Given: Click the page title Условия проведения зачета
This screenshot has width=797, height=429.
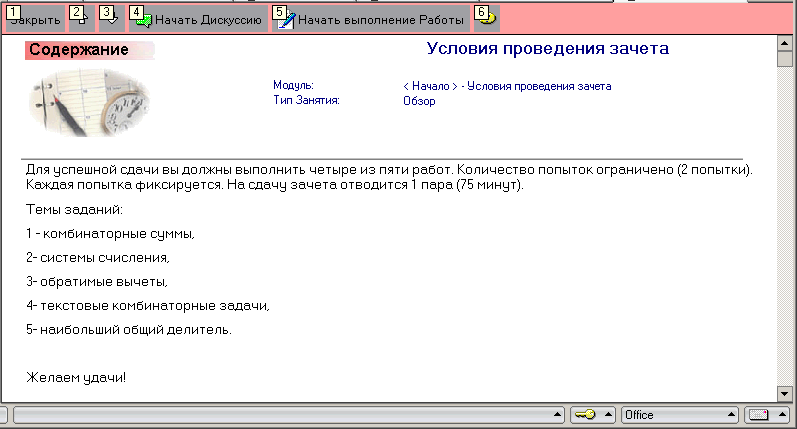Looking at the screenshot, I should coord(547,48).
